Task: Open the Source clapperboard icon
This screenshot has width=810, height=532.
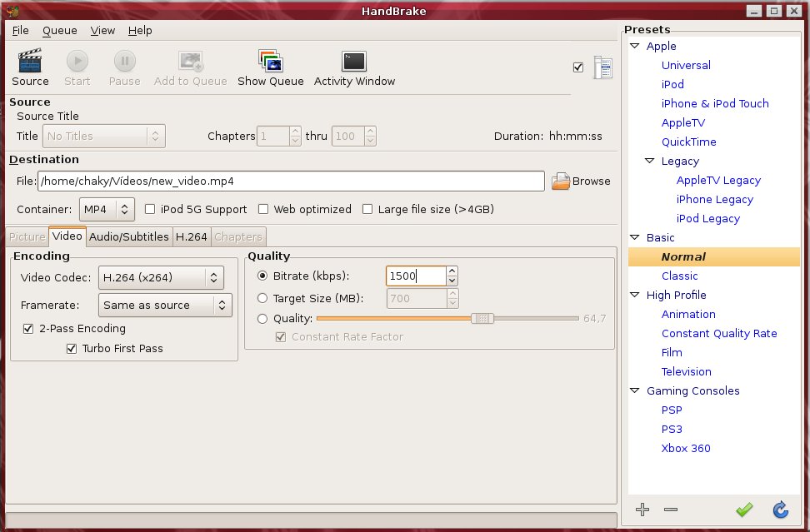Action: point(29,61)
